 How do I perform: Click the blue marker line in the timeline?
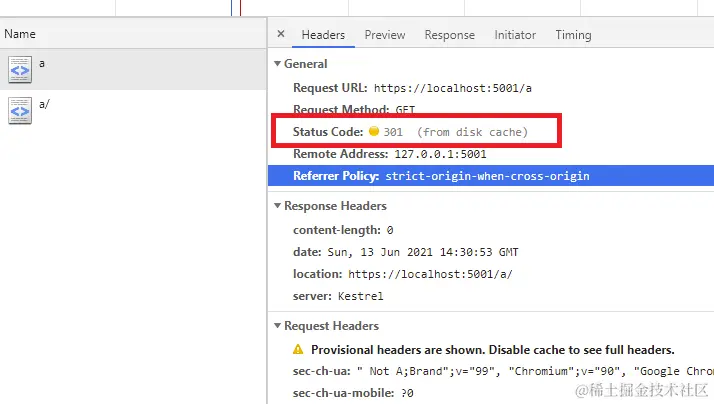click(x=231, y=8)
